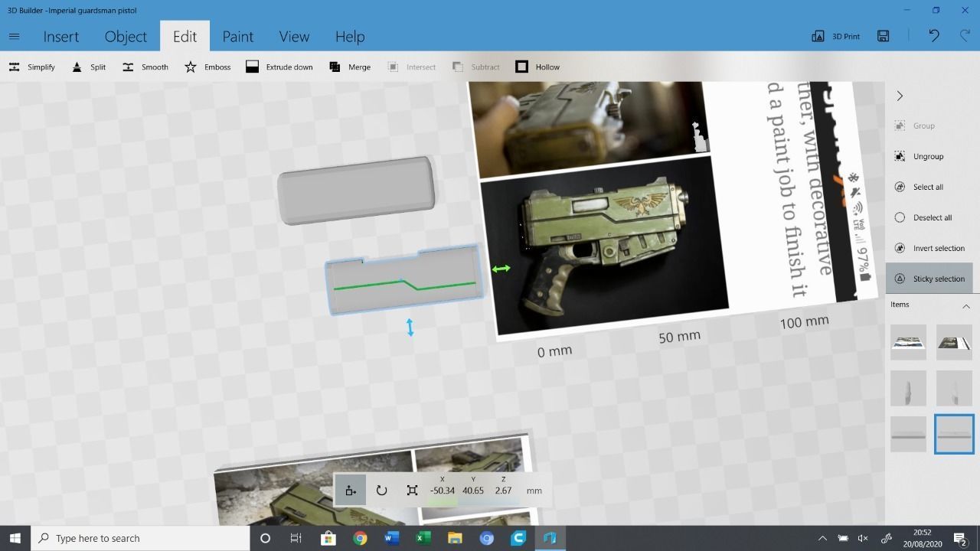Show hidden system tray icons
980x551 pixels.
pos(822,538)
